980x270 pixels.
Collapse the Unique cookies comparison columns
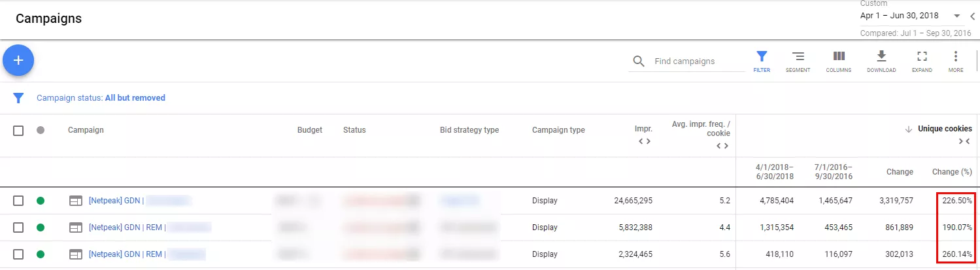(965, 141)
